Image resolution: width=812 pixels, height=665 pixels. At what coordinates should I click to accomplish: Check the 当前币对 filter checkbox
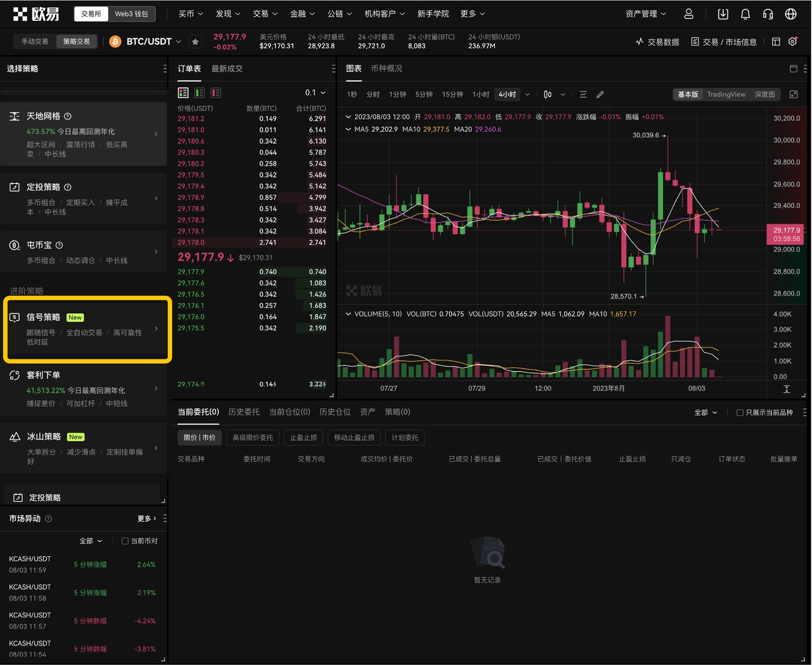tap(124, 541)
